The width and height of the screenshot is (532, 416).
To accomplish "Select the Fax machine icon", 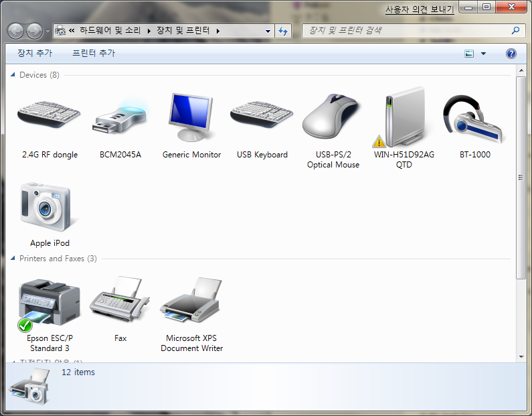I will (120, 299).
